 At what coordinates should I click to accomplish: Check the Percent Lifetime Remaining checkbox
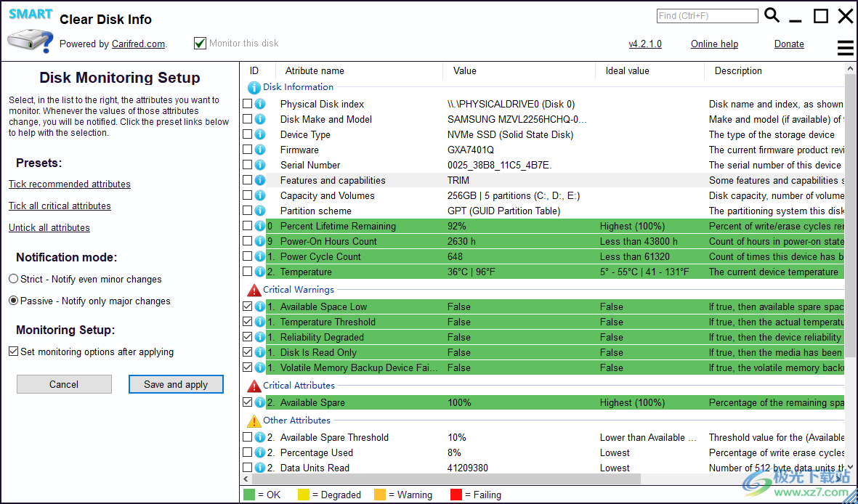(248, 226)
